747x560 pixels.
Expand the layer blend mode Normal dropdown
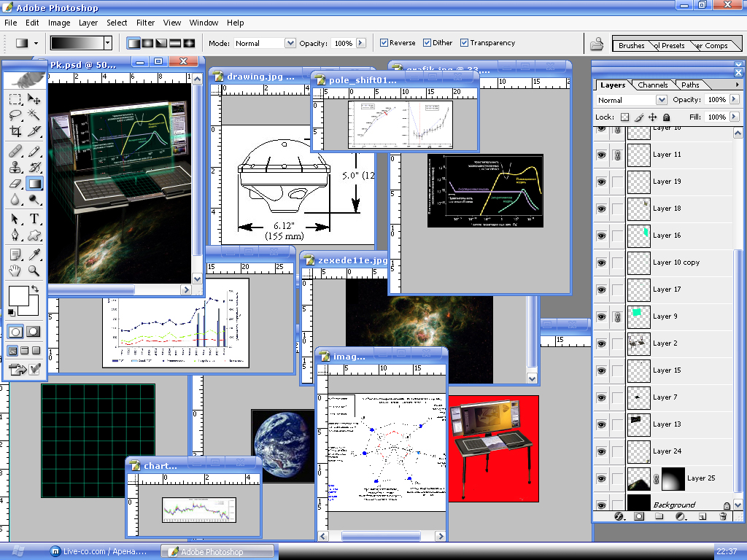coord(661,100)
